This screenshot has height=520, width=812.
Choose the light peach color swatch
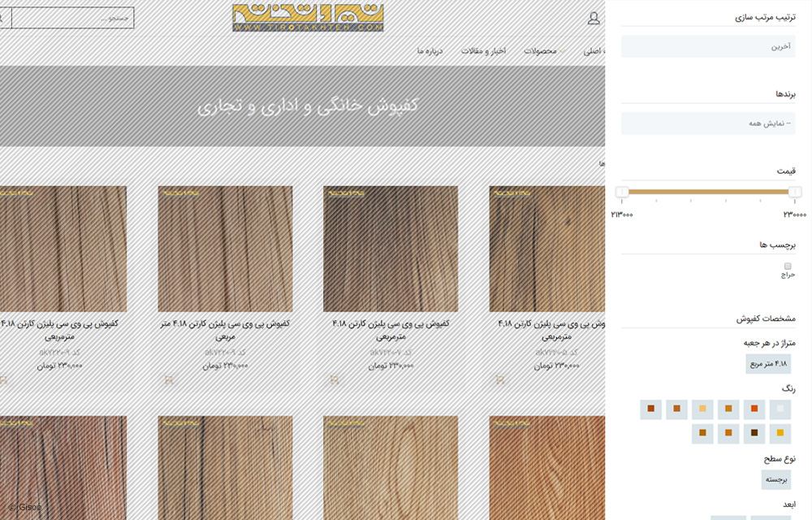(x=702, y=409)
